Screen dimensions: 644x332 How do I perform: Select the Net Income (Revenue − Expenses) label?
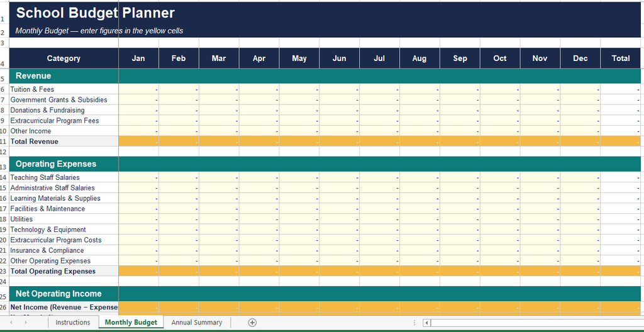(x=64, y=307)
